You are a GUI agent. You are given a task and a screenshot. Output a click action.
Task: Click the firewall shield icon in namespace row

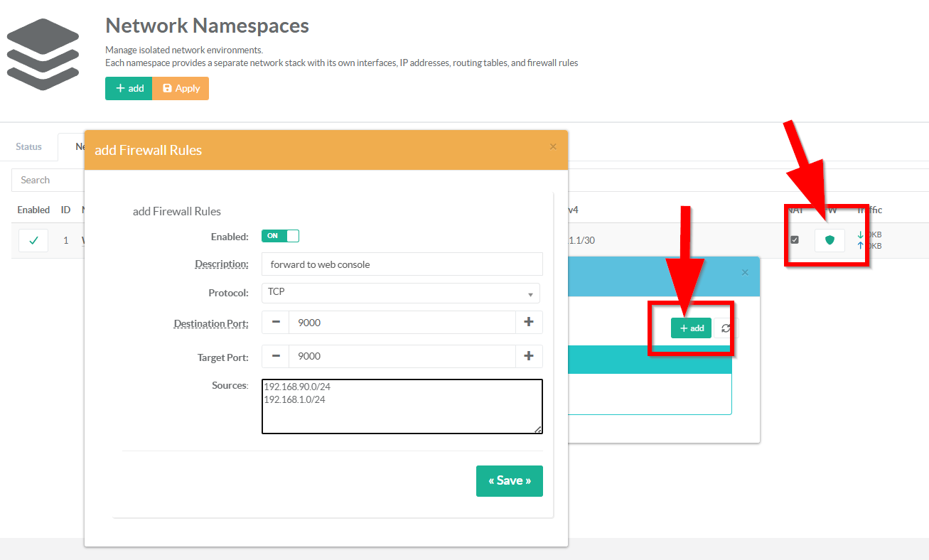829,240
